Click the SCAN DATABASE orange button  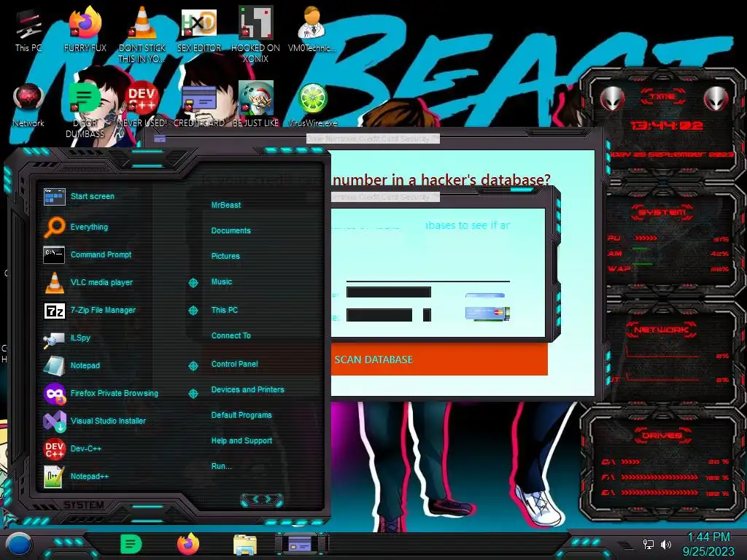pos(439,359)
